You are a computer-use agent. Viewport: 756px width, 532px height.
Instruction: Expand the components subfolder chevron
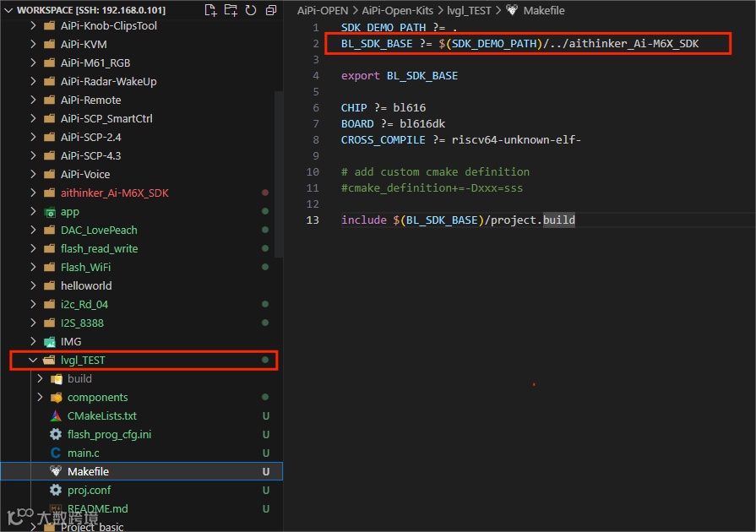40,397
